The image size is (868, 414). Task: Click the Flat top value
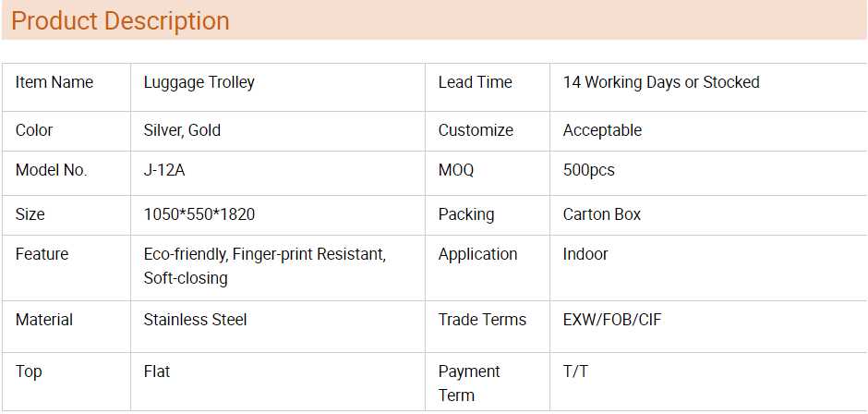pos(157,371)
